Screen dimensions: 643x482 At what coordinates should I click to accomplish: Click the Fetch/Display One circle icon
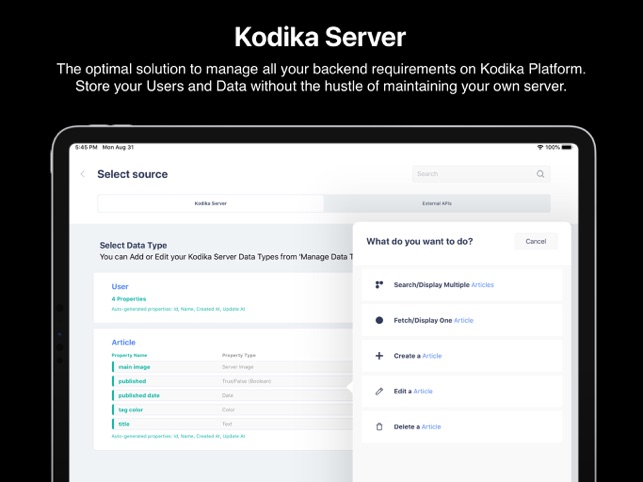click(x=379, y=320)
